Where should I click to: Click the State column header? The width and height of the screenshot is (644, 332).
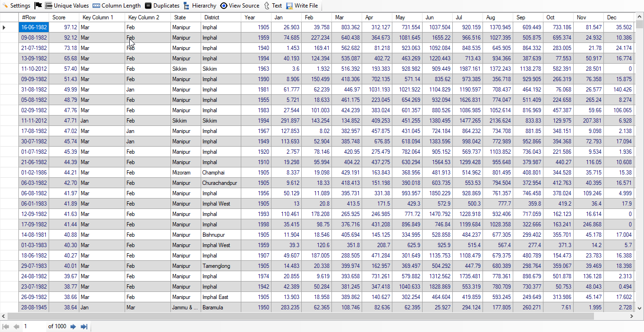click(x=185, y=17)
